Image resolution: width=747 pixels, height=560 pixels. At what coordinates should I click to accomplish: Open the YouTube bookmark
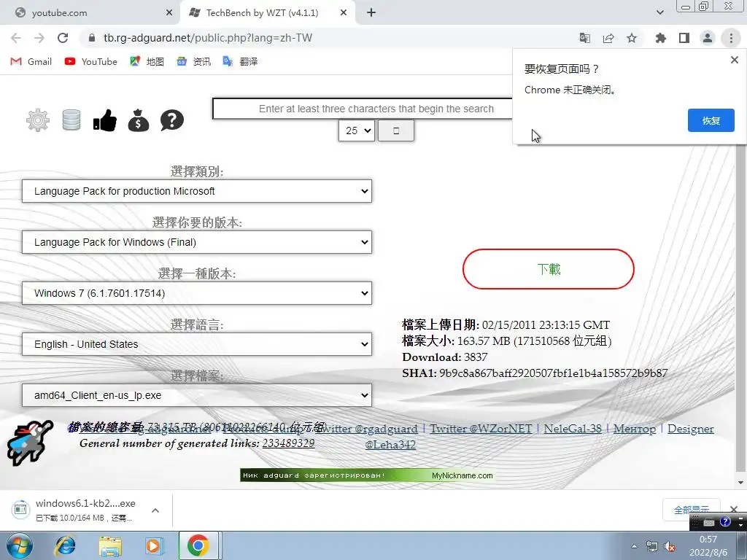(91, 61)
